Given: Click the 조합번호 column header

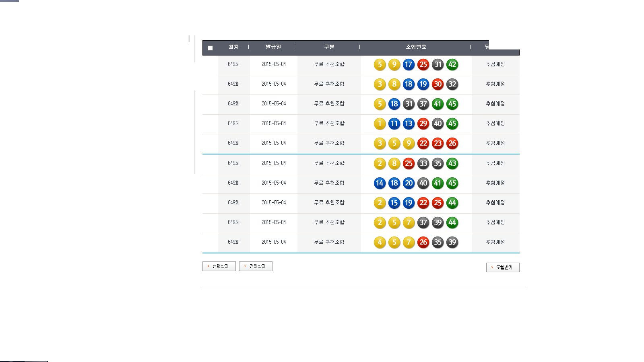Looking at the screenshot, I should (x=416, y=47).
